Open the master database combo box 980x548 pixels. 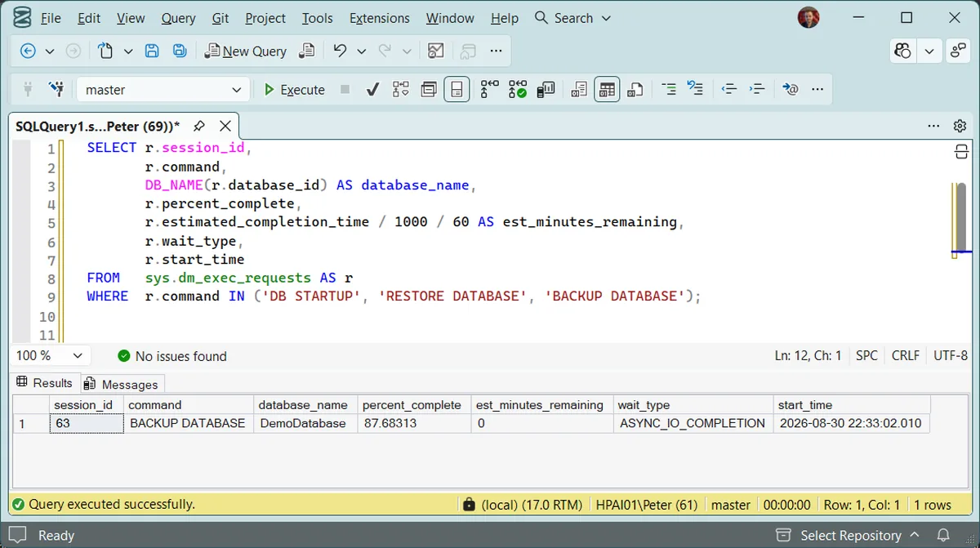163,90
